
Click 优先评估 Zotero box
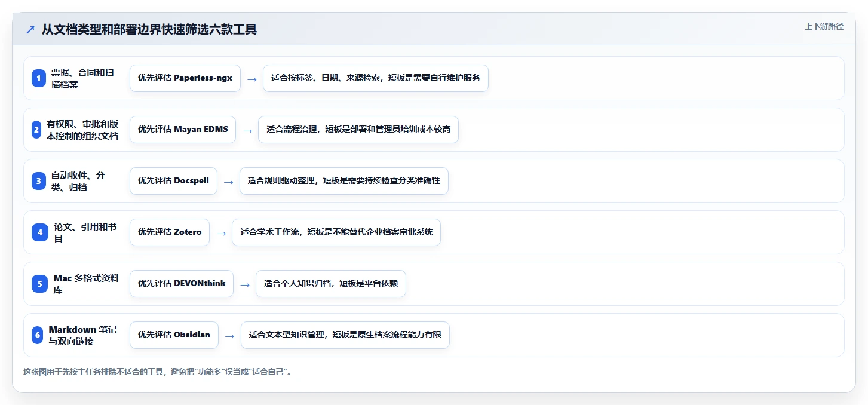click(170, 232)
